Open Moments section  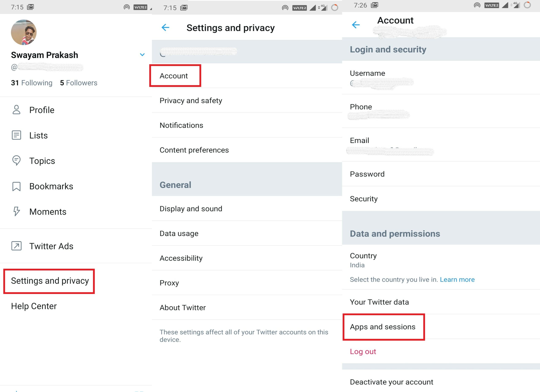coord(47,211)
